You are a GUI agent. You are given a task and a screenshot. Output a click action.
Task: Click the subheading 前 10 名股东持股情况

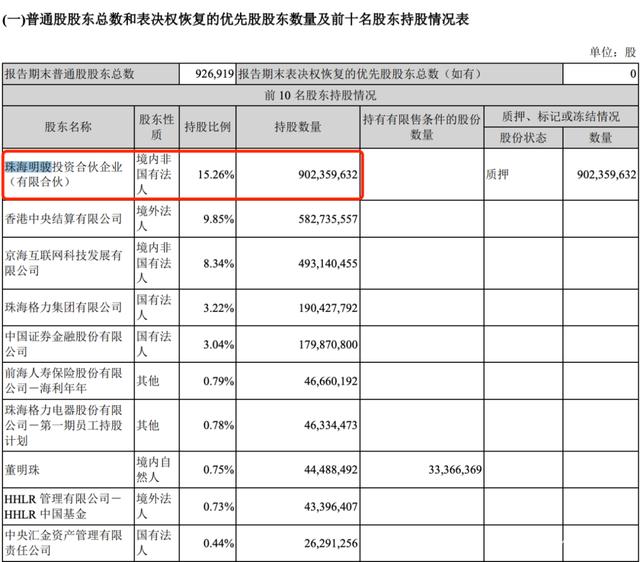pyautogui.click(x=320, y=95)
